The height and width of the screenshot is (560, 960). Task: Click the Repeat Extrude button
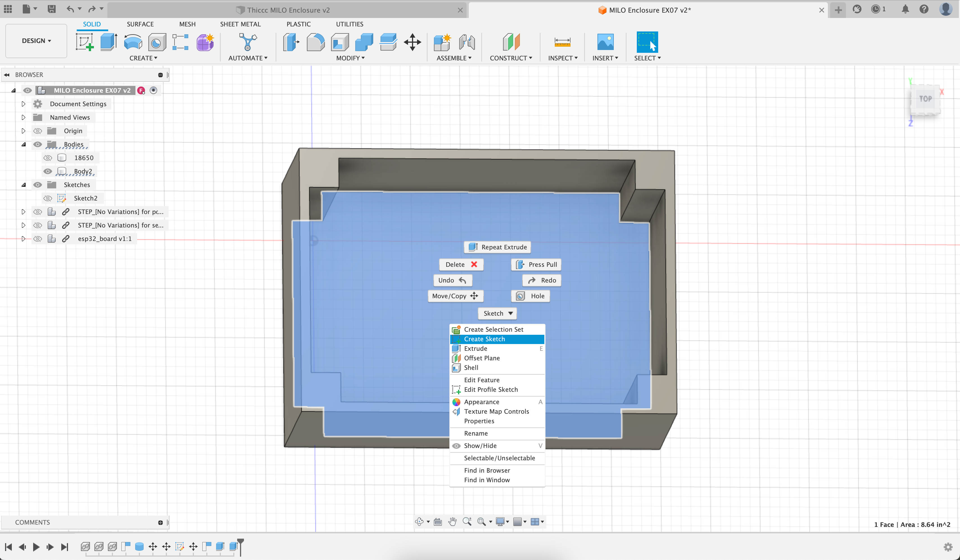497,247
